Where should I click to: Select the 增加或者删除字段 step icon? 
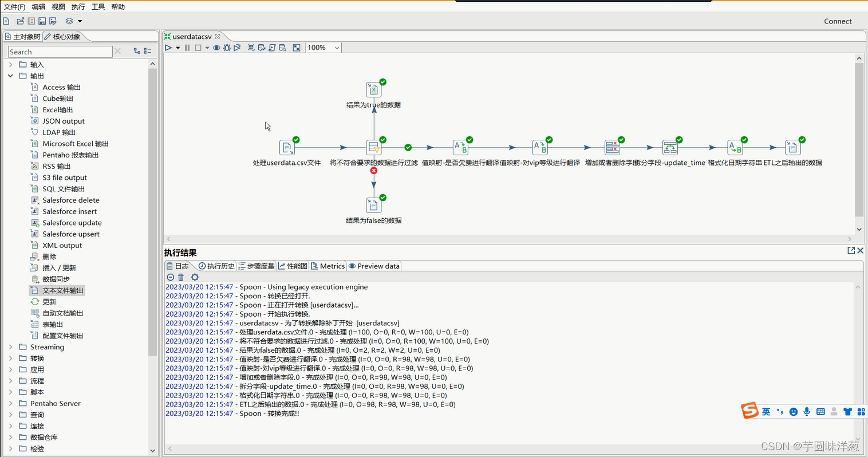coord(612,147)
